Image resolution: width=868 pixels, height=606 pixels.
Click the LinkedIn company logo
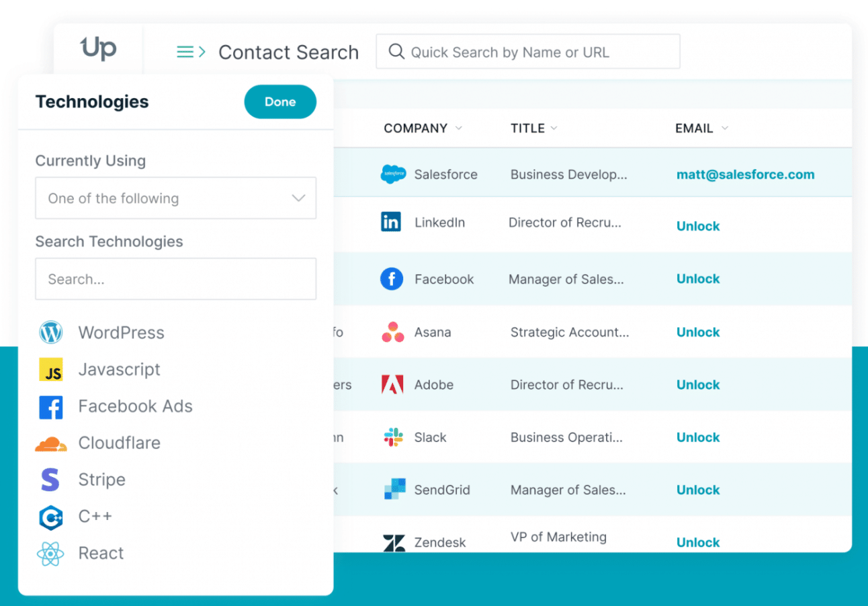[391, 222]
